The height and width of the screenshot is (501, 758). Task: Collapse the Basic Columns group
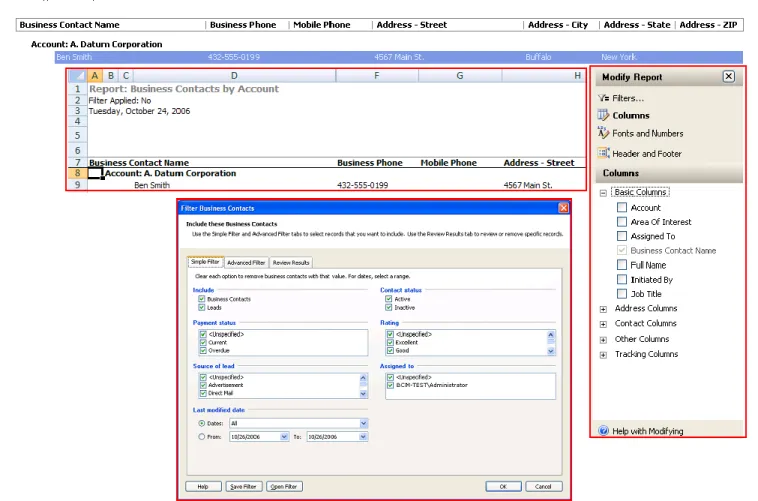point(603,192)
